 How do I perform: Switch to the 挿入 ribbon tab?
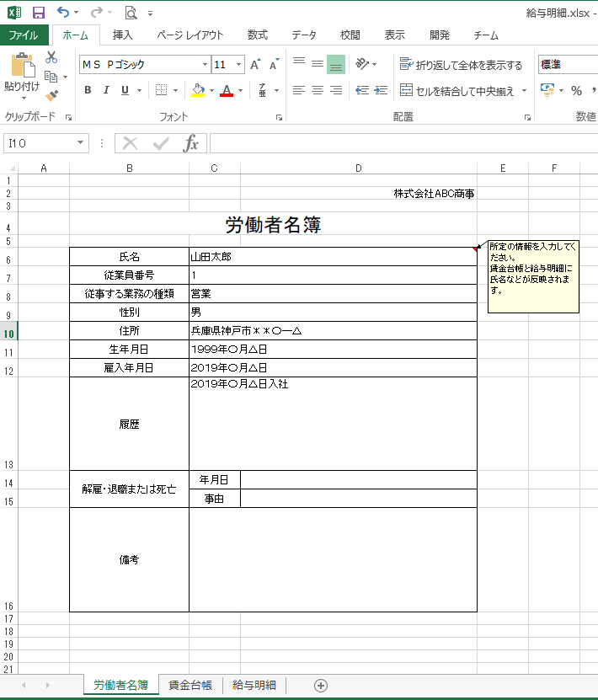pos(122,35)
